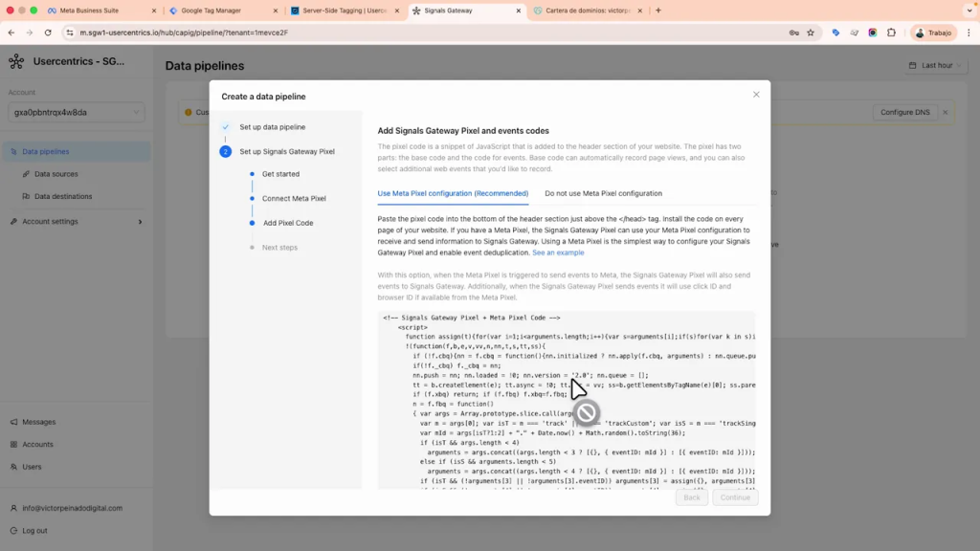Open the See an example link
Screen dimensions: 980x551
coord(558,253)
